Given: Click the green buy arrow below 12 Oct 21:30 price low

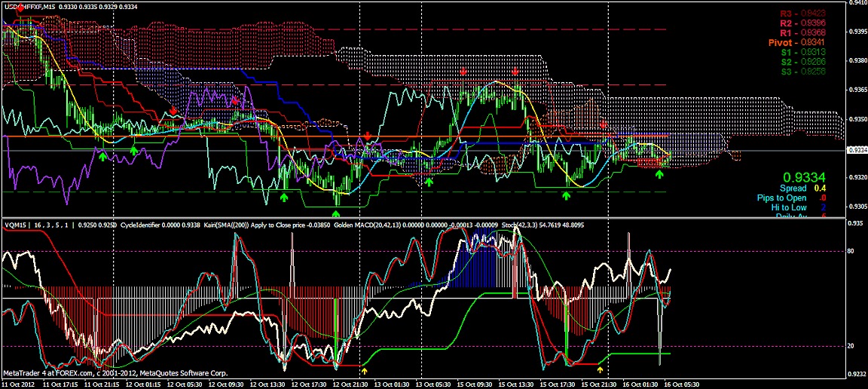Looking at the screenshot, I should [336, 214].
